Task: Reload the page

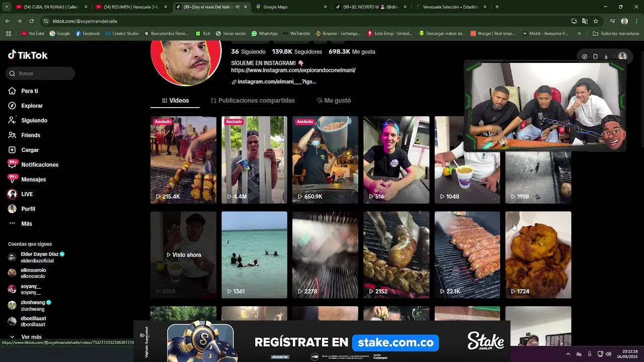Action: [31, 21]
